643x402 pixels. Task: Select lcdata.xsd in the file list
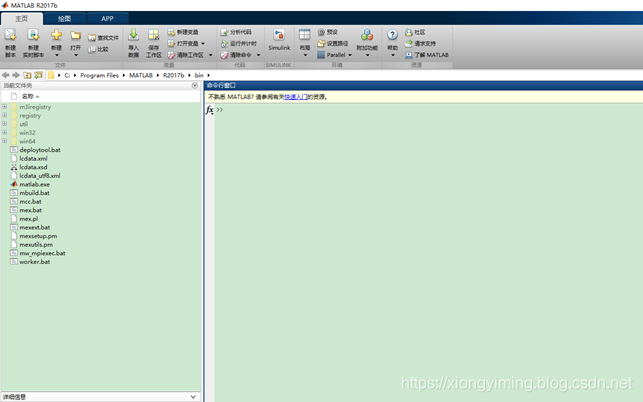click(33, 167)
